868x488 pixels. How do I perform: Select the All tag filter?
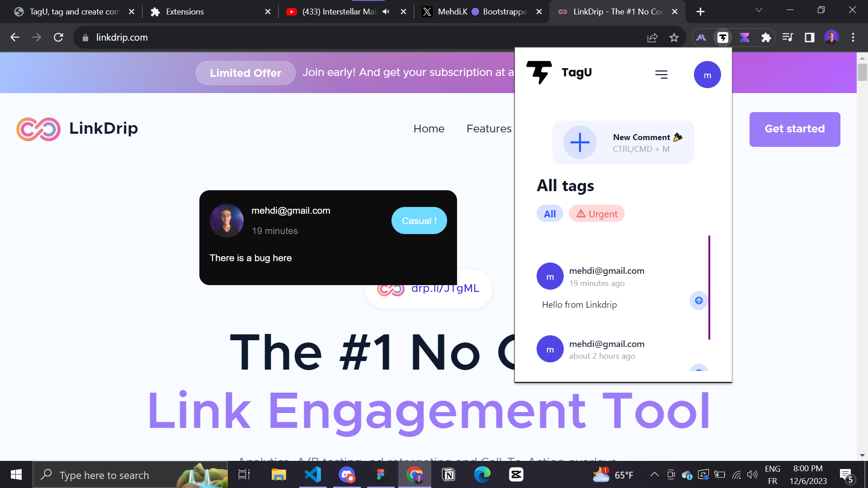point(550,214)
